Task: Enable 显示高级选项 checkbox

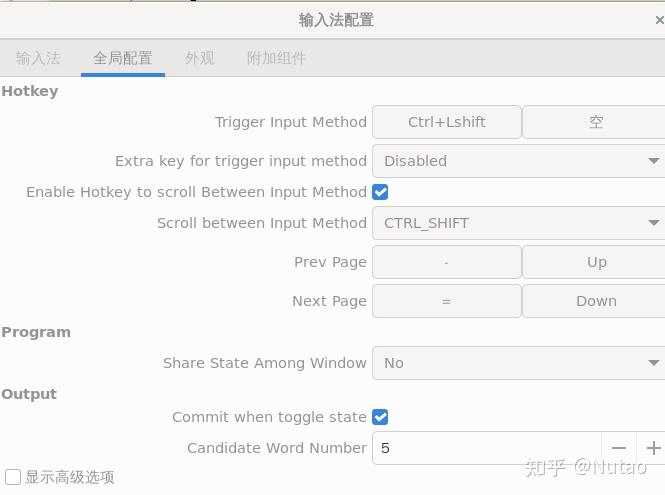Action: click(13, 477)
